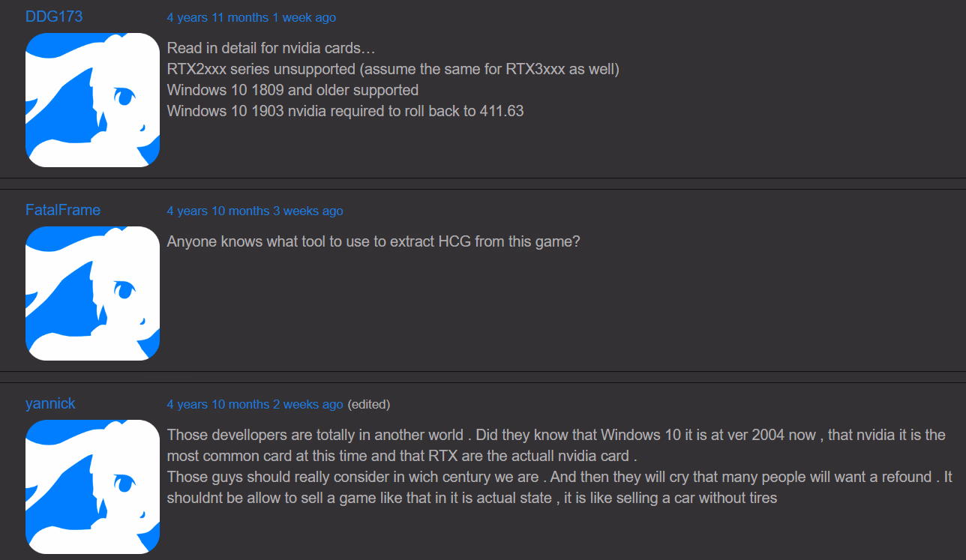Click FatalFrame's comment about extracting HCG

tap(373, 242)
